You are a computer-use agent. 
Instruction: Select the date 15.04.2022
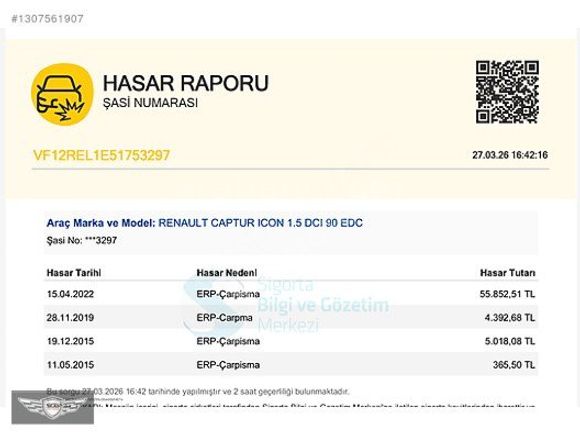70,294
